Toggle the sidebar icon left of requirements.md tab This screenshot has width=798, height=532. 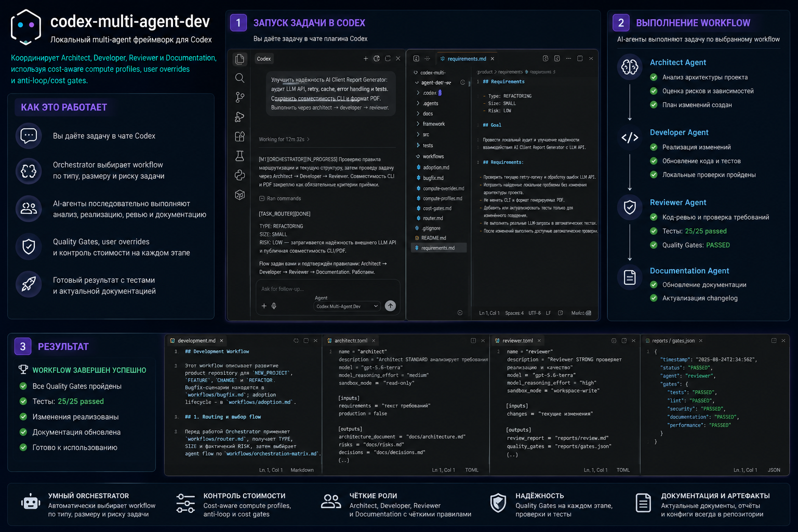[416, 59]
